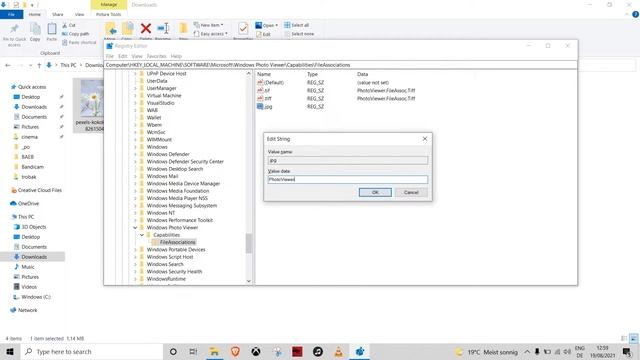Open the Registry Editor File menu
Screen dimensions: 640x360
(x=110, y=56)
